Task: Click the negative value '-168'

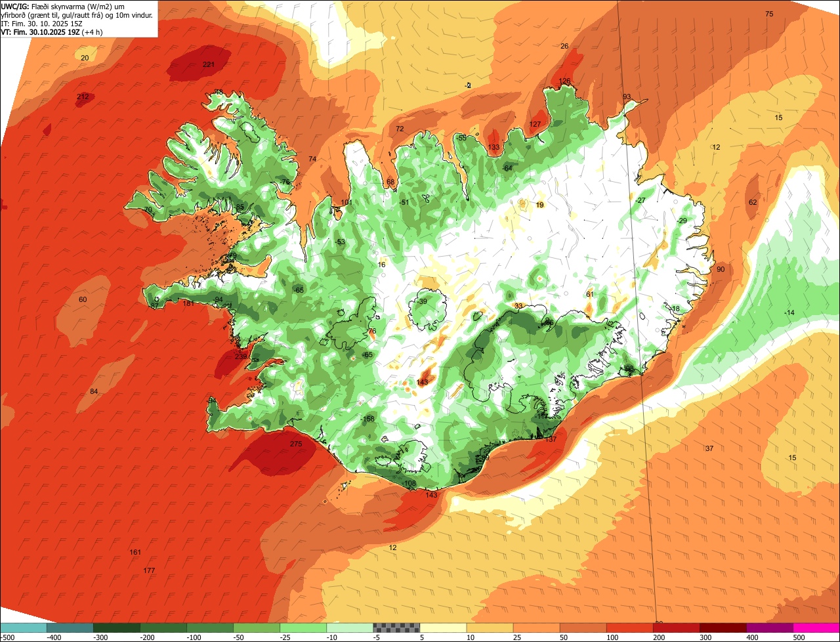Action: point(367,419)
